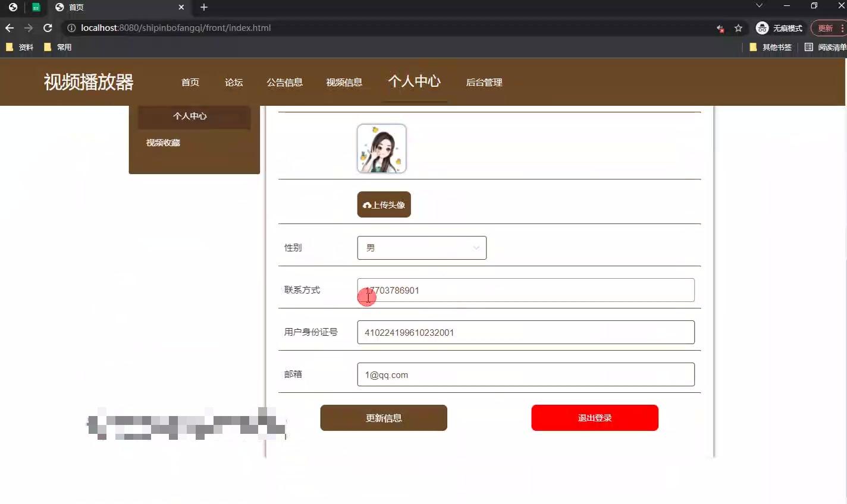Click the page reload icon
Viewport: 847px width, 504px height.
pos(48,27)
